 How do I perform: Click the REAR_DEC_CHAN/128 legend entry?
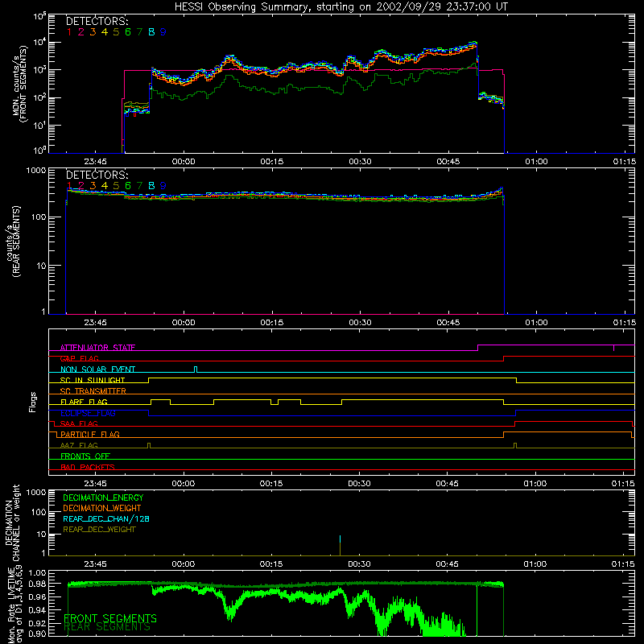coord(106,518)
